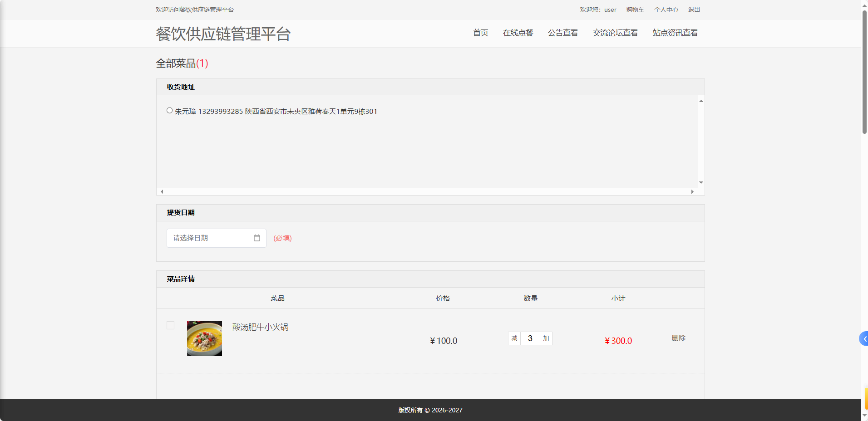Click 减 to decrease quantity
The width and height of the screenshot is (868, 421).
[514, 338]
